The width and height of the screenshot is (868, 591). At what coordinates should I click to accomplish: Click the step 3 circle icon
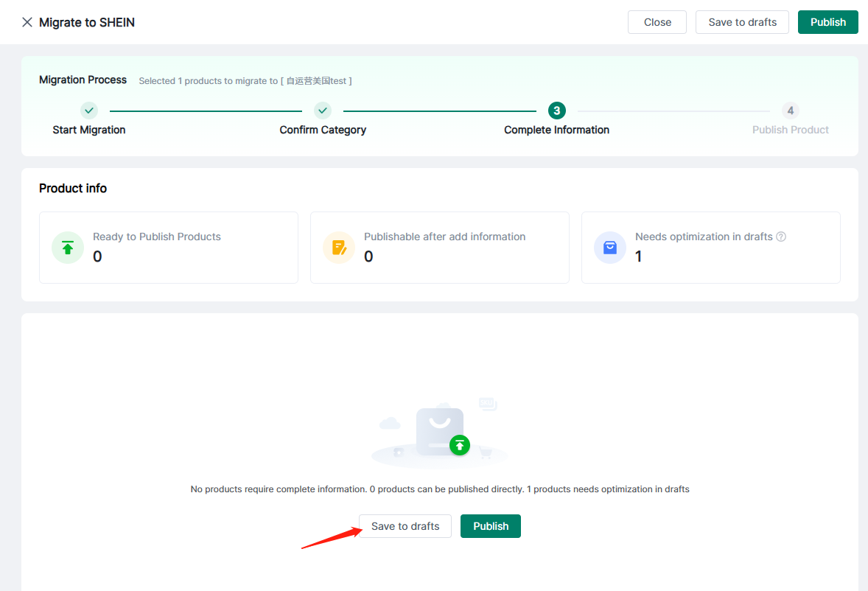[556, 111]
